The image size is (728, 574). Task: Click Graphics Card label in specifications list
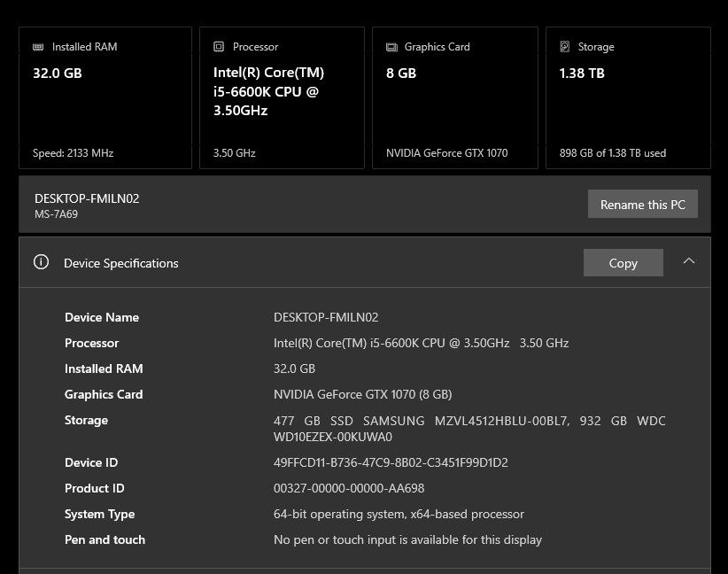104,394
